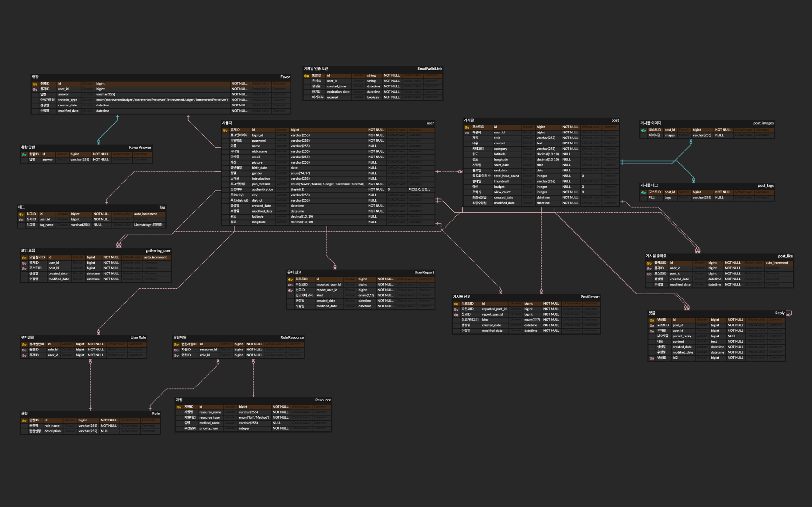This screenshot has height=507, width=812.
Task: Click the NOT NULL cell of post title row
Action: [570, 138]
